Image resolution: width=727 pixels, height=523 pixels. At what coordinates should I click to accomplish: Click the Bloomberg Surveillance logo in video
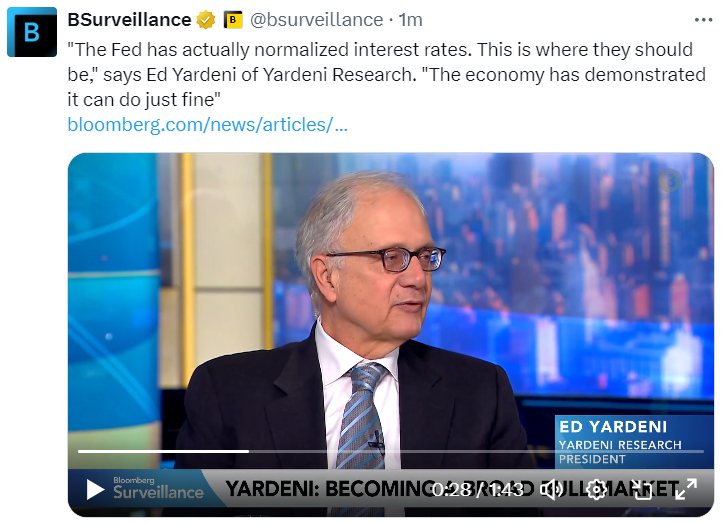point(157,488)
